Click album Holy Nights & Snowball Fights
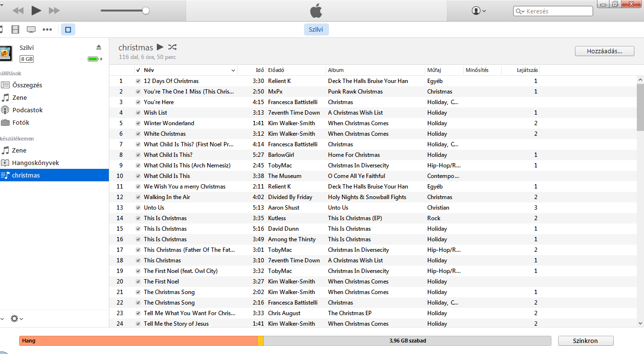Viewport: 644px width, 354px height. 367,197
